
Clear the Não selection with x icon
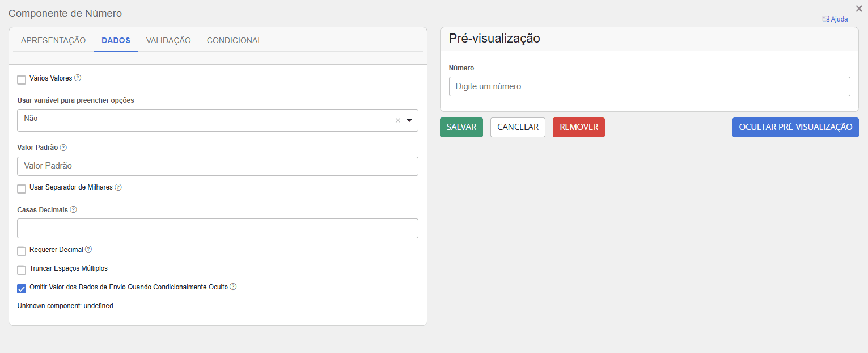[x=397, y=120]
